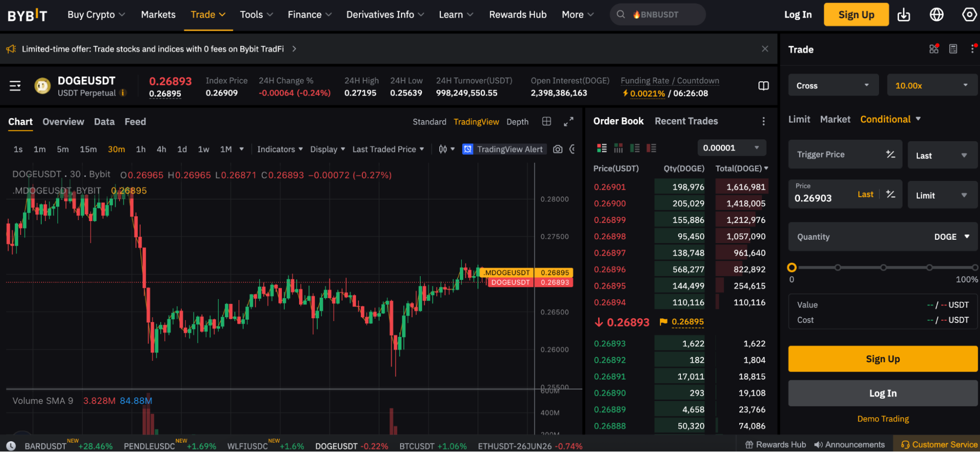980x452 pixels.
Task: Open Rewards Hub in footer
Action: point(776,445)
